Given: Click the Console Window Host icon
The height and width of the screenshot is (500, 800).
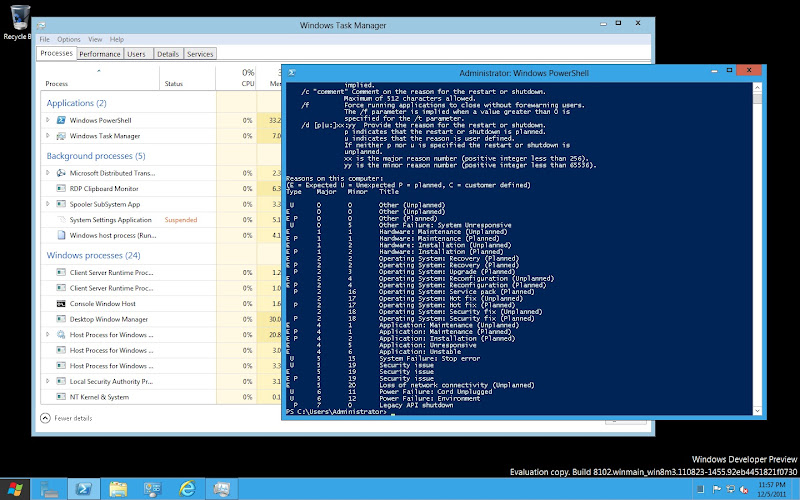Looking at the screenshot, I should coord(61,303).
